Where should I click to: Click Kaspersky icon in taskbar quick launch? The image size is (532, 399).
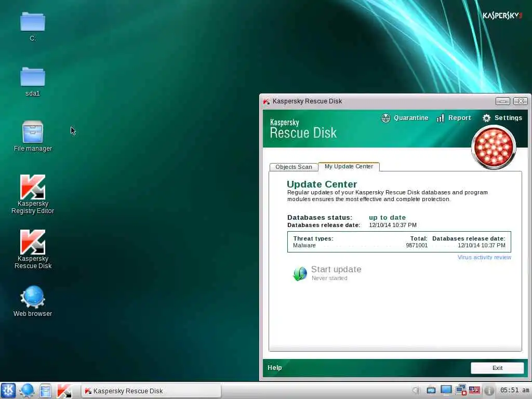[64, 391]
